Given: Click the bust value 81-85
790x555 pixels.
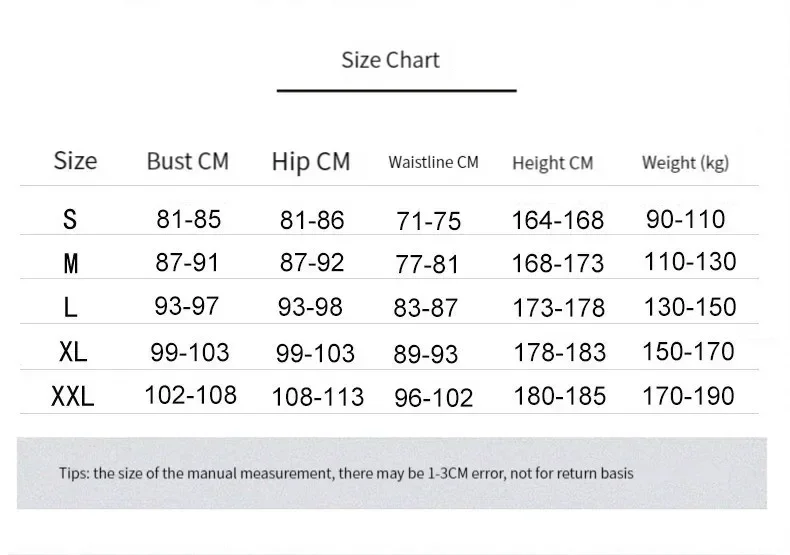Looking at the screenshot, I should (x=188, y=219).
